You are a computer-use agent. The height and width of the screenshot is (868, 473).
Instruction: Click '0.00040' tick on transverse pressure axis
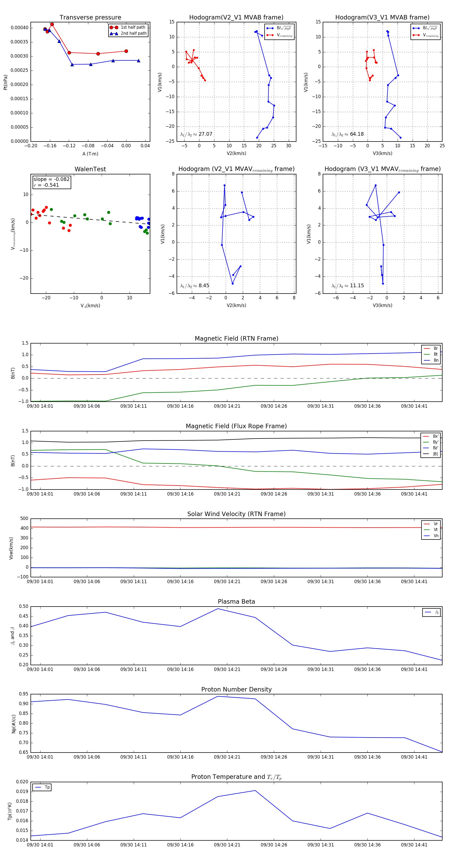click(x=19, y=28)
